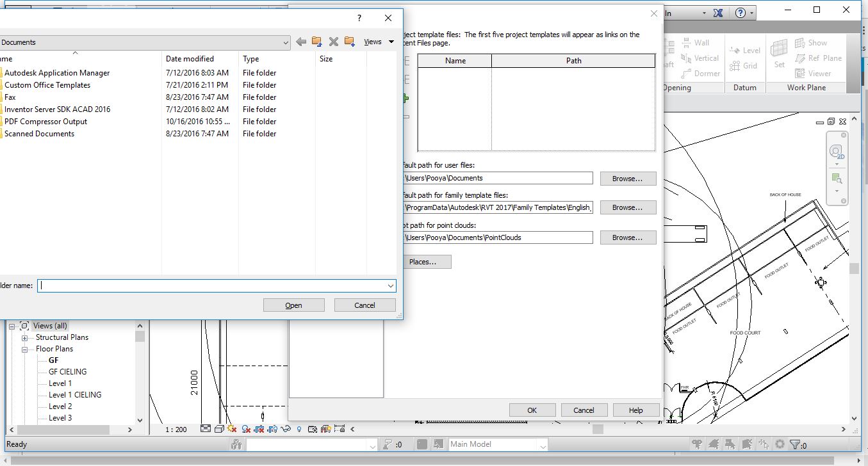Toggle Reveal Hidden Elements lightbulb
The width and height of the screenshot is (868, 466).
click(x=299, y=429)
